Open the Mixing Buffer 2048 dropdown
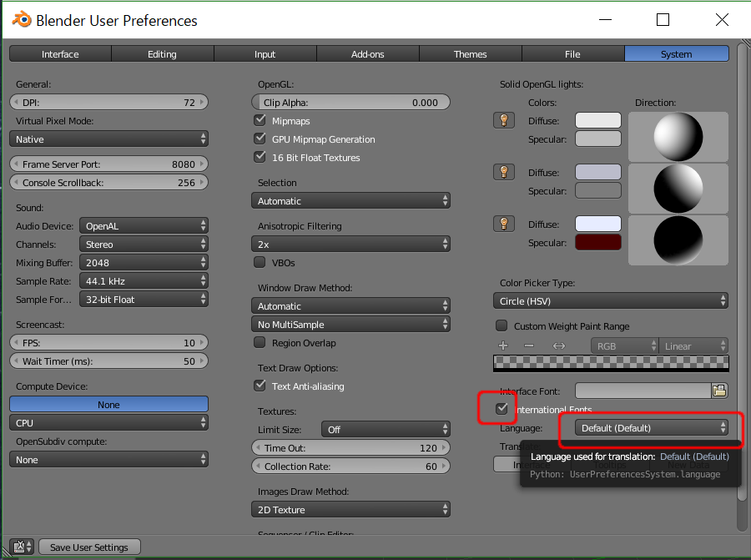This screenshot has width=751, height=560. point(144,263)
